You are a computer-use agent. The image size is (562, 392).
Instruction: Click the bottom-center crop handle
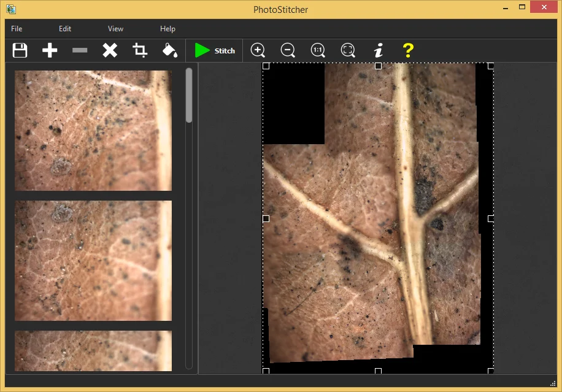378,371
